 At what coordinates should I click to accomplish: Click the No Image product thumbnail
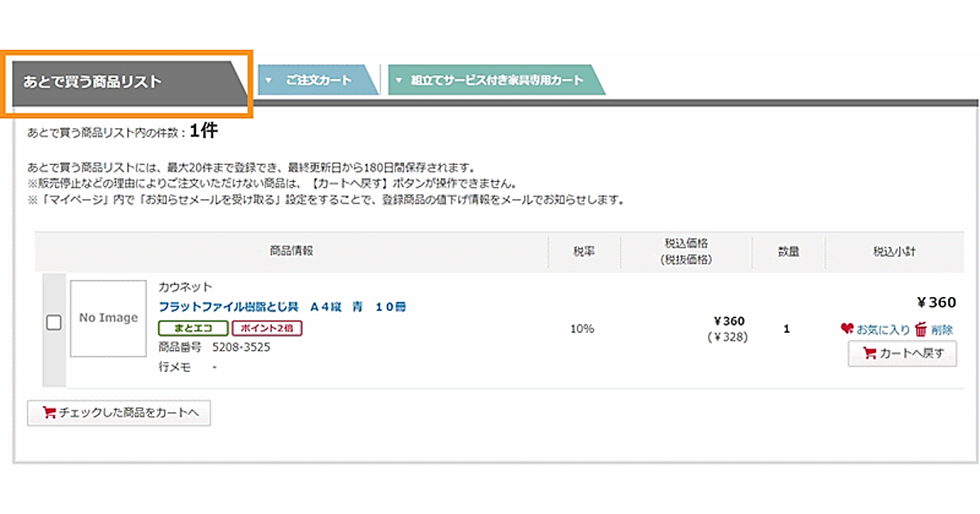(108, 318)
